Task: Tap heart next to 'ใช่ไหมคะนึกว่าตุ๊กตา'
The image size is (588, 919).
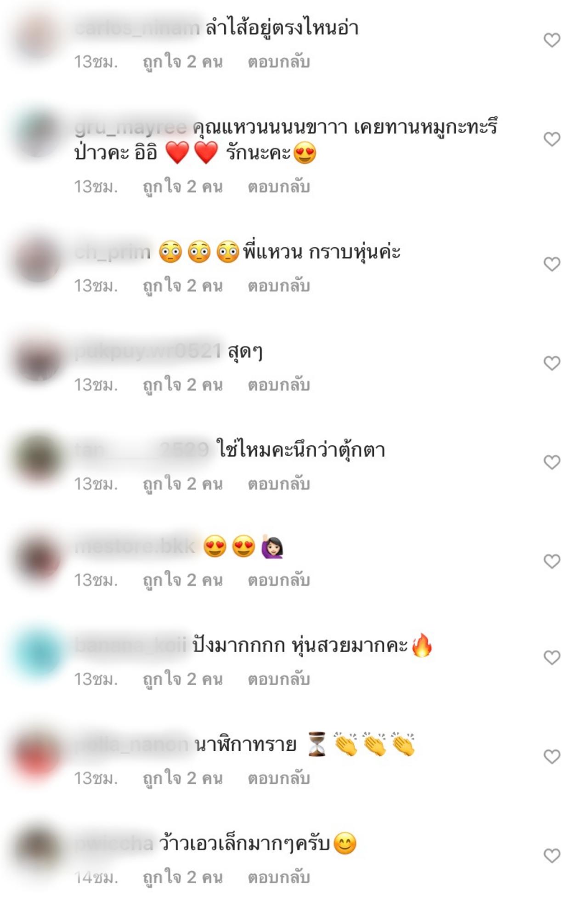Action: [x=552, y=462]
